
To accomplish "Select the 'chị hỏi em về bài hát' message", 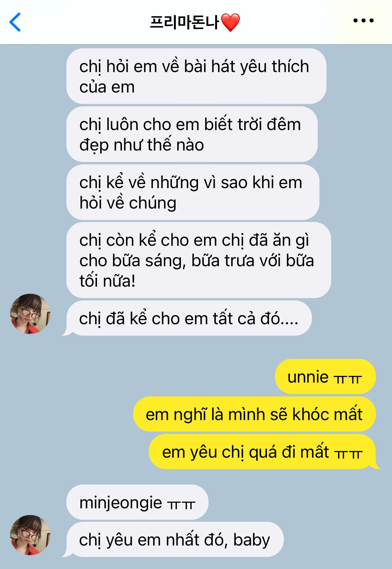I will [x=196, y=76].
